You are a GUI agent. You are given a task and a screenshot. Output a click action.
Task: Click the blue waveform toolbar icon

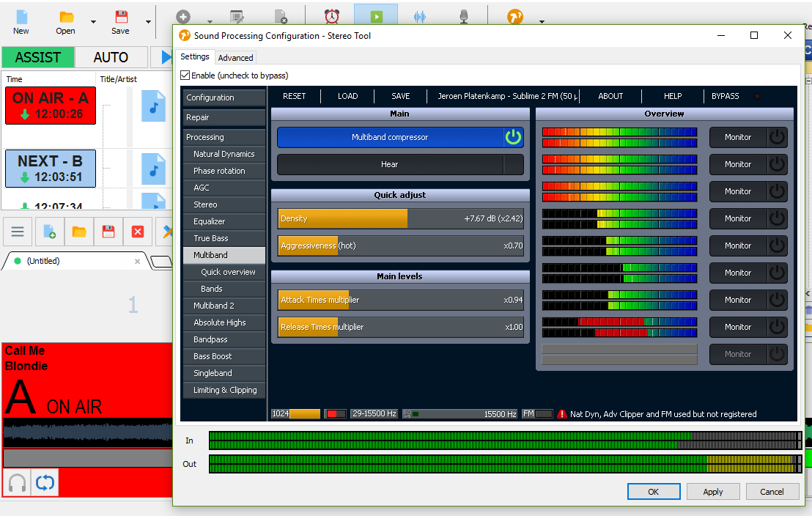(x=420, y=17)
